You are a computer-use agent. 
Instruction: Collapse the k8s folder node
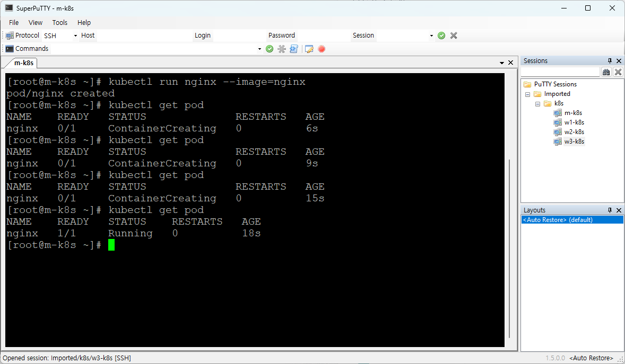(x=537, y=104)
